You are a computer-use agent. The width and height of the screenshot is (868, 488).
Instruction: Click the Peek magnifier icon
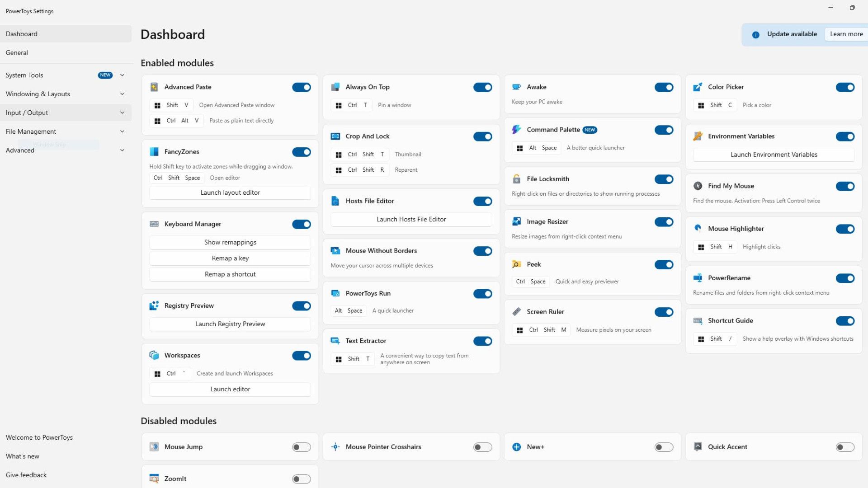point(516,264)
